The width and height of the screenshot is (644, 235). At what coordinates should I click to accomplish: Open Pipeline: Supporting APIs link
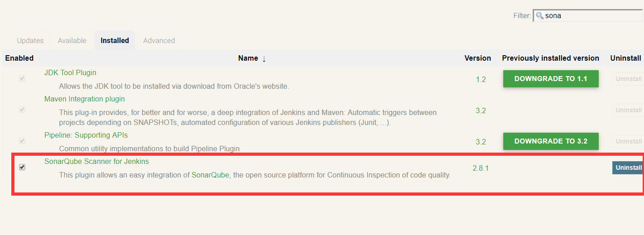click(x=86, y=135)
